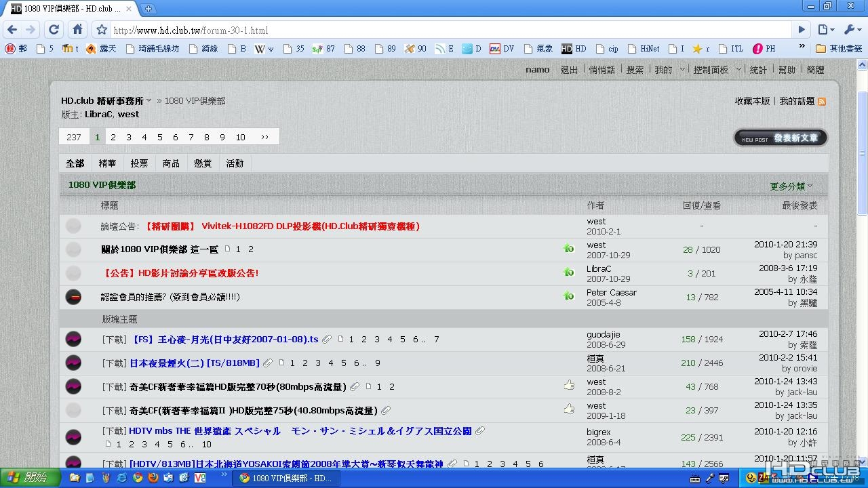868x488 pixels.
Task: Open the wrench settings menu icon
Action: [x=850, y=30]
